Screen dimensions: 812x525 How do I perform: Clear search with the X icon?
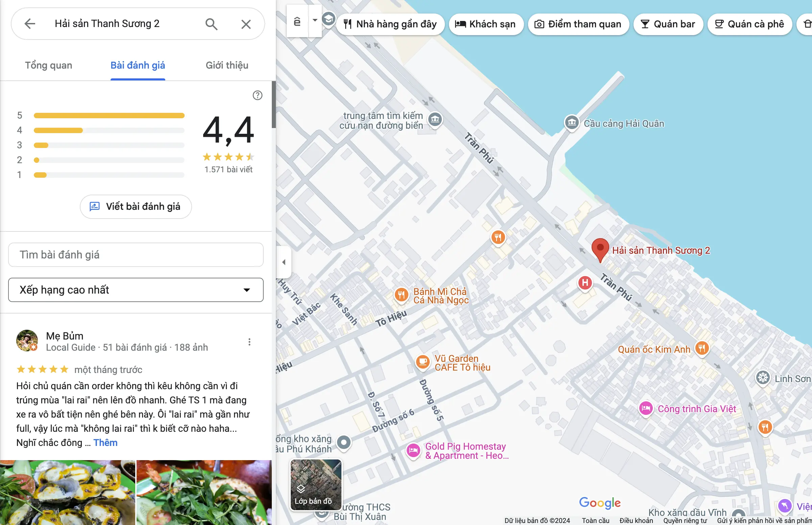246,24
